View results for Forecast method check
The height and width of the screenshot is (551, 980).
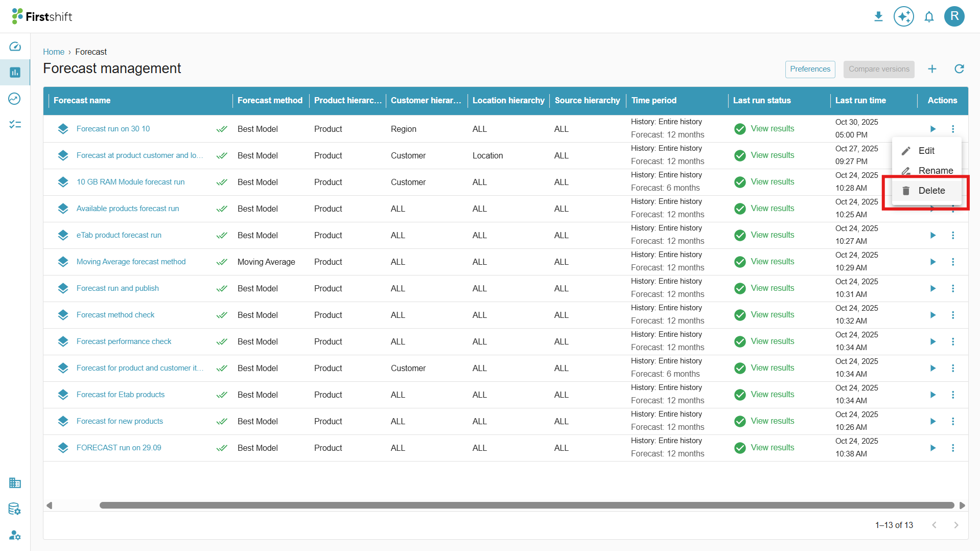pos(772,315)
